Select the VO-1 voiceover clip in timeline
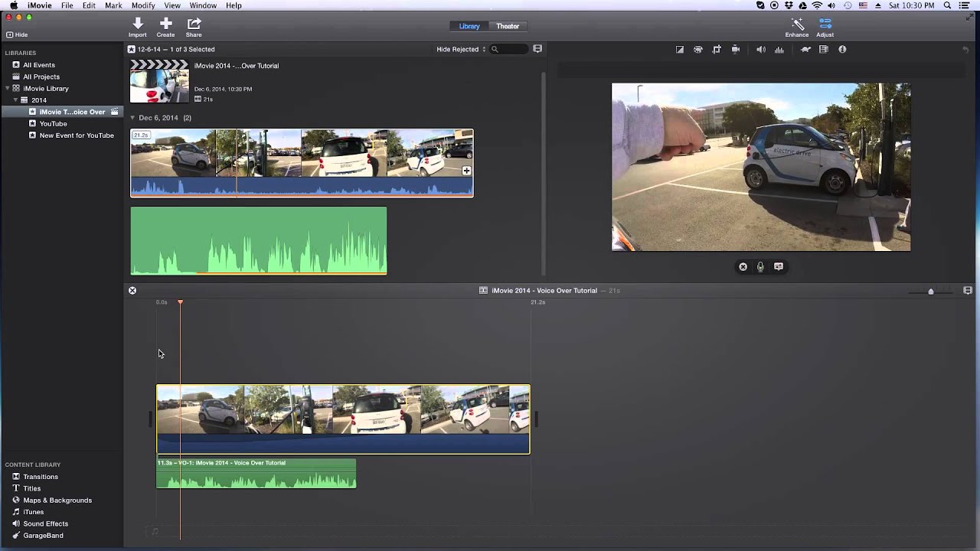The image size is (980, 551). click(256, 473)
